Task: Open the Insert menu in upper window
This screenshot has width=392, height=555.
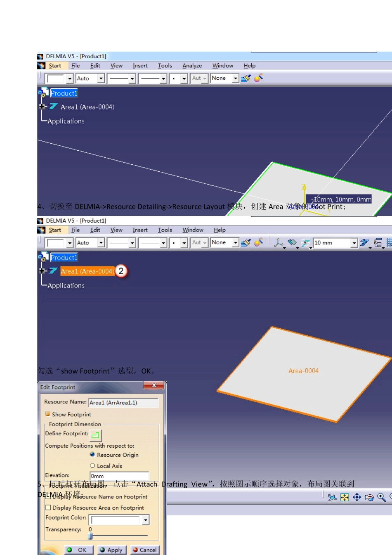Action: point(140,66)
